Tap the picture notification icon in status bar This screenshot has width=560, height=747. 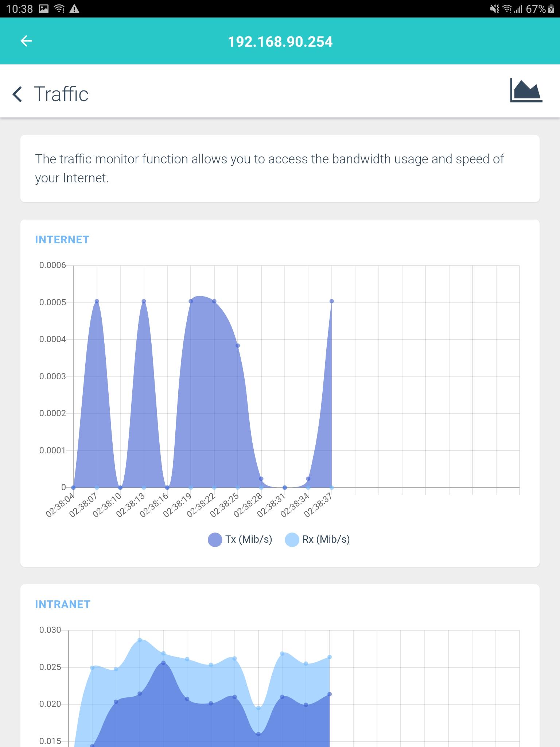point(44,9)
